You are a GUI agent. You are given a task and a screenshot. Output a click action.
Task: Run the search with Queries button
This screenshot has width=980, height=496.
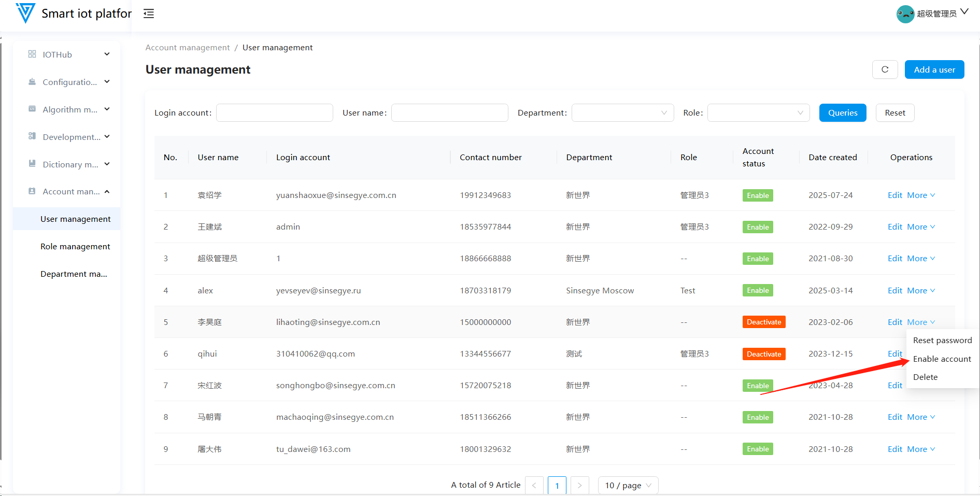pyautogui.click(x=843, y=113)
